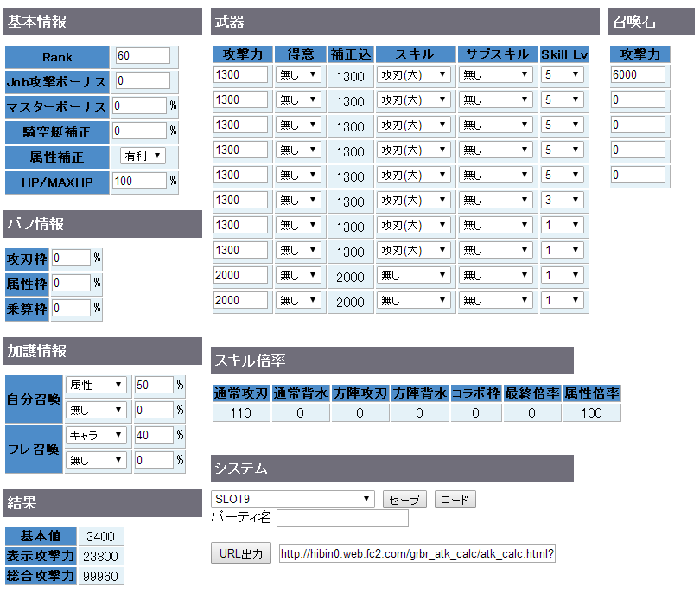Click the 属性枠 buff percent field
This screenshot has width=700, height=594.
point(72,283)
